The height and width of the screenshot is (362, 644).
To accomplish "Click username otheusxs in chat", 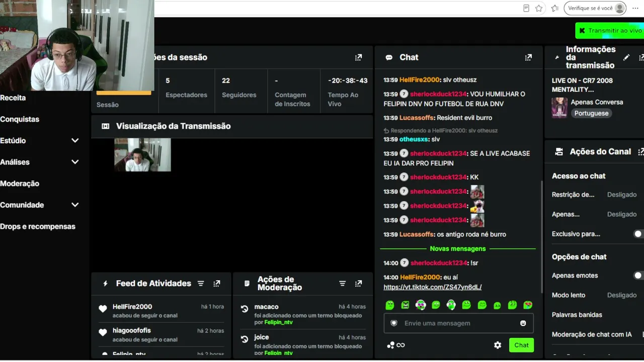I will click(414, 139).
